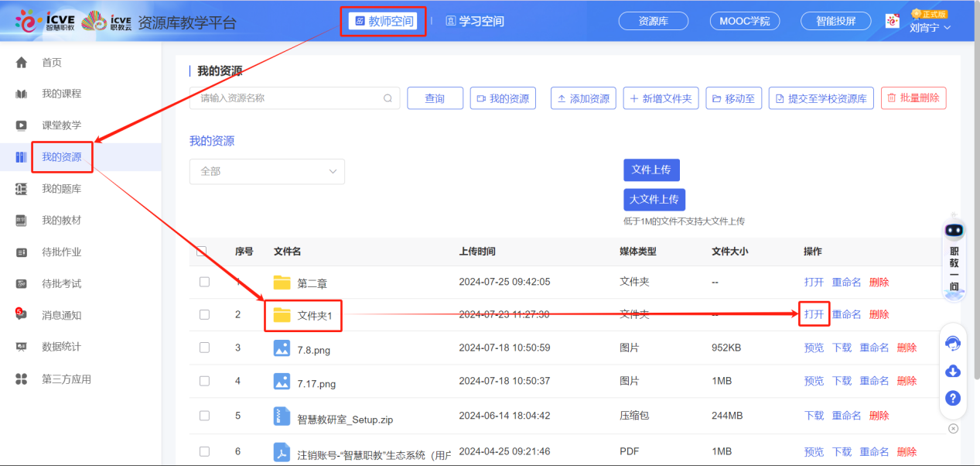Click the question mark help icon

(952, 398)
